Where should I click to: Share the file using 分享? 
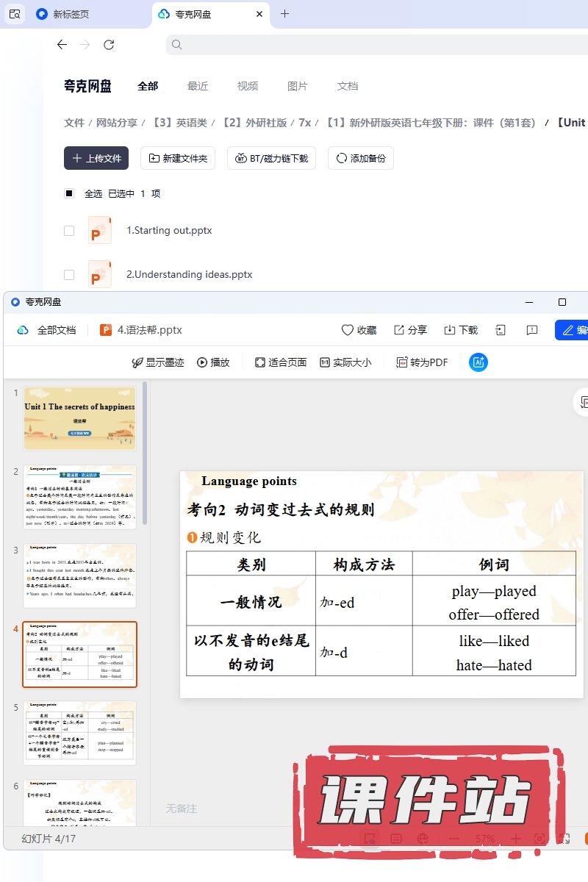click(x=410, y=330)
